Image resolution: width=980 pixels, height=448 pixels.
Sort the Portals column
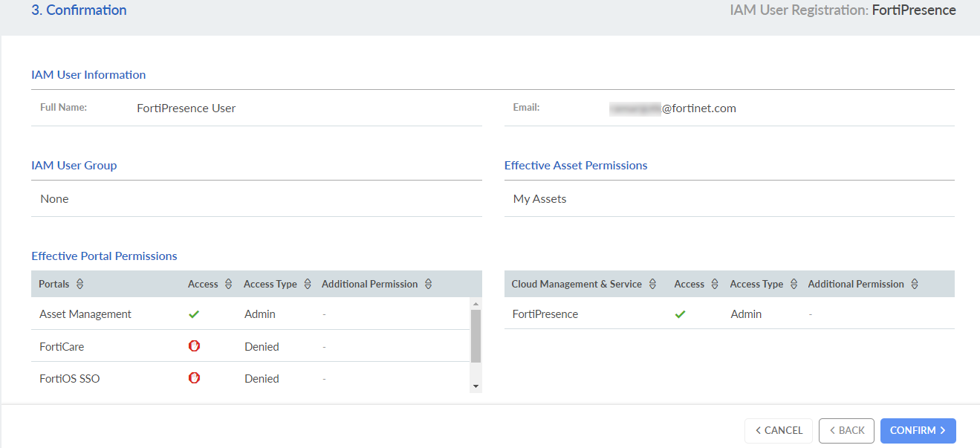[x=80, y=284]
